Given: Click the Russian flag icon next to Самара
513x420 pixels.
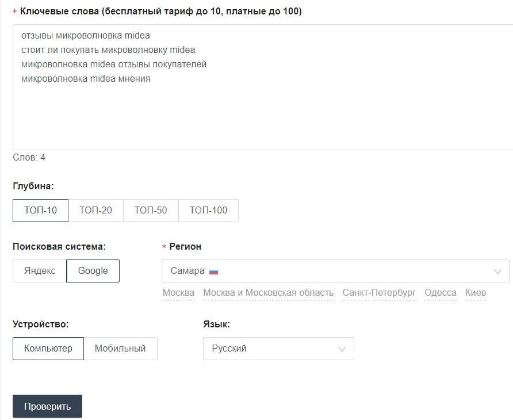Looking at the screenshot, I should click(213, 272).
